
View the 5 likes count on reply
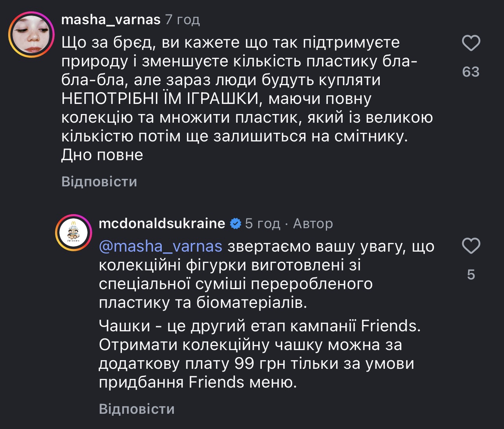click(x=471, y=275)
